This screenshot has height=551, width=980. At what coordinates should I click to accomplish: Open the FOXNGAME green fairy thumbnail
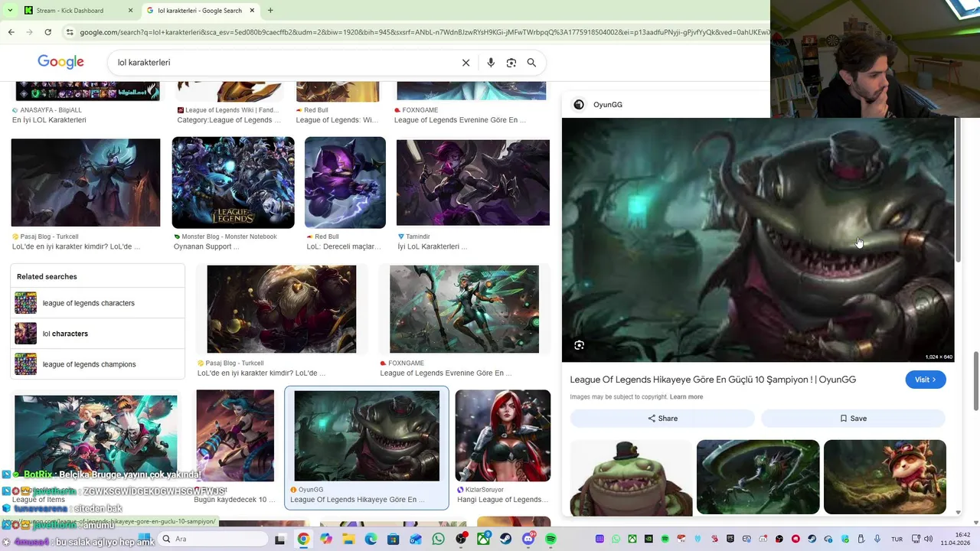[x=464, y=309]
